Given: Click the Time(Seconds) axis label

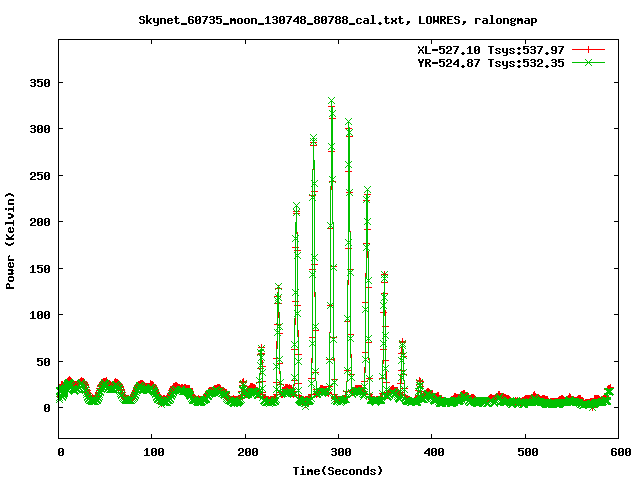Looking at the screenshot, I should pyautogui.click(x=338, y=471).
